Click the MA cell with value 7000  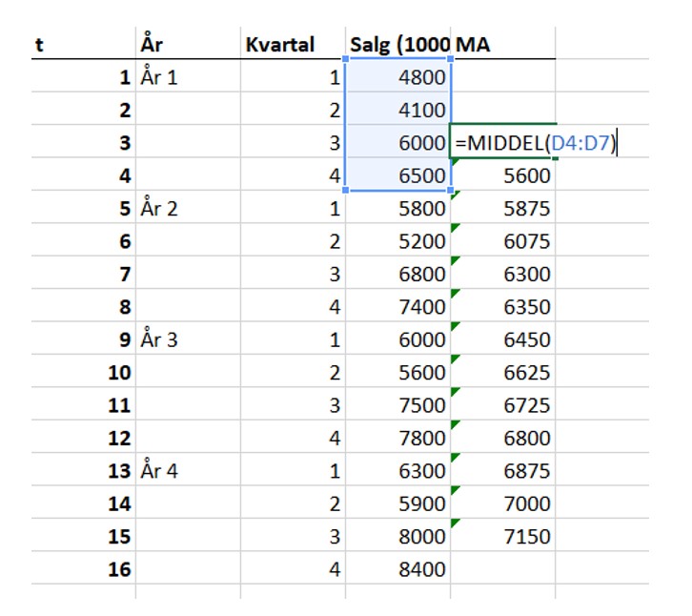502,503
